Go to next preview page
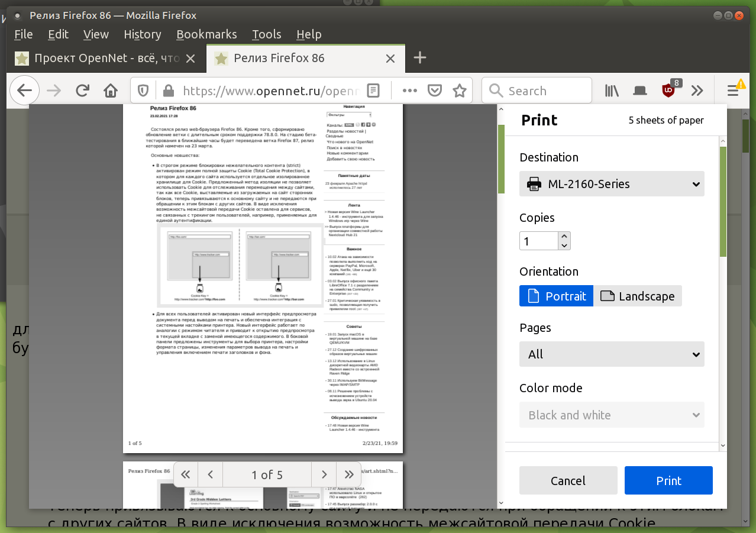The width and height of the screenshot is (756, 533). tap(324, 474)
